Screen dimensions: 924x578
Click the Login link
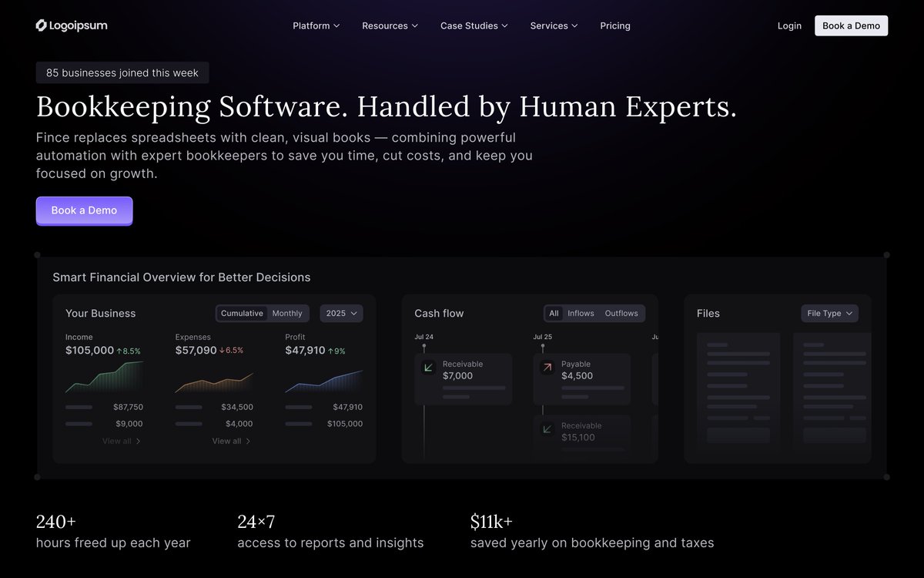coord(789,25)
